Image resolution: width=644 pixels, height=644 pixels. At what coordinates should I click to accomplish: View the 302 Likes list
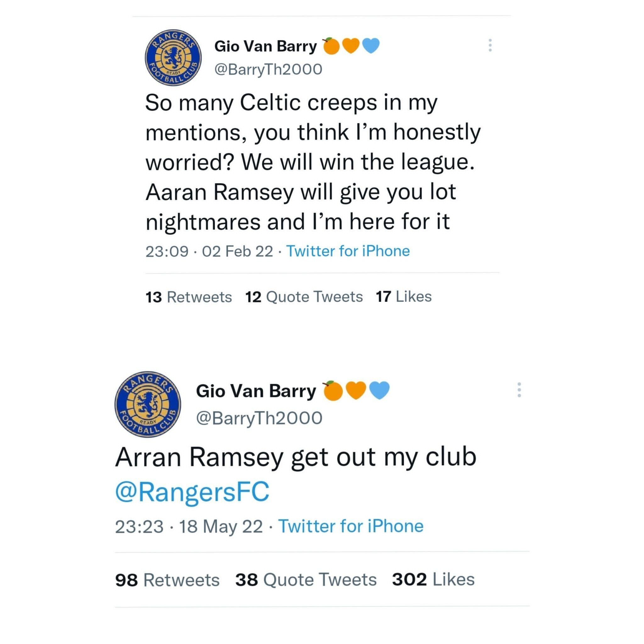click(433, 580)
